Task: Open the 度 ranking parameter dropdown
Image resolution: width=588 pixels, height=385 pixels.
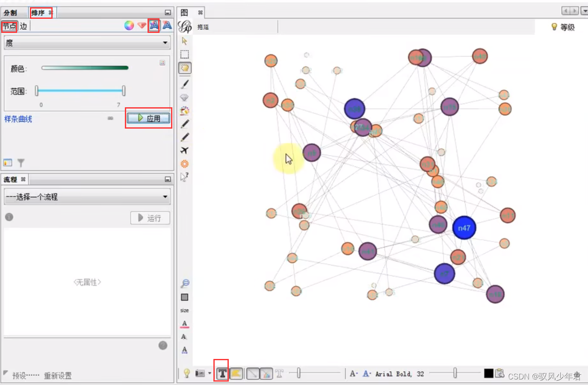Action: [87, 43]
